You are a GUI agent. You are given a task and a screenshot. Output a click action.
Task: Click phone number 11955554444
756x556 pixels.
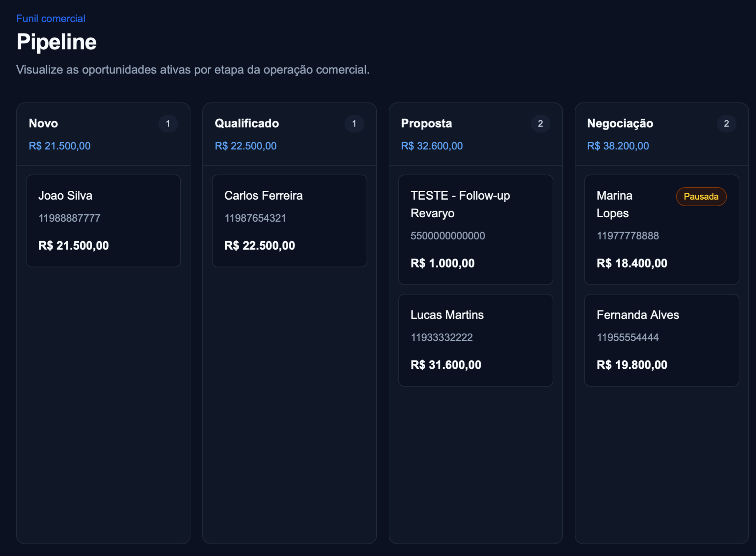click(x=628, y=337)
